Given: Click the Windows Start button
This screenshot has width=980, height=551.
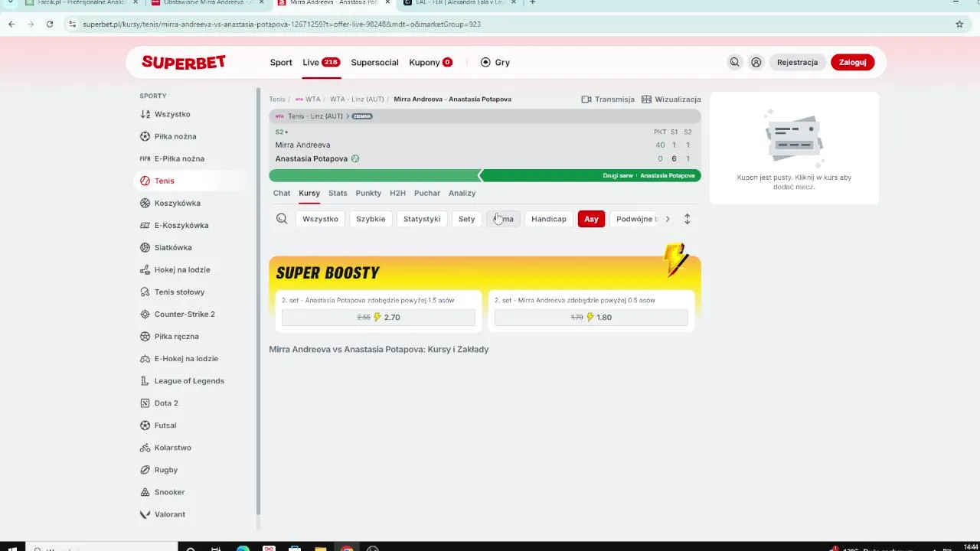Looking at the screenshot, I should coord(12,548).
